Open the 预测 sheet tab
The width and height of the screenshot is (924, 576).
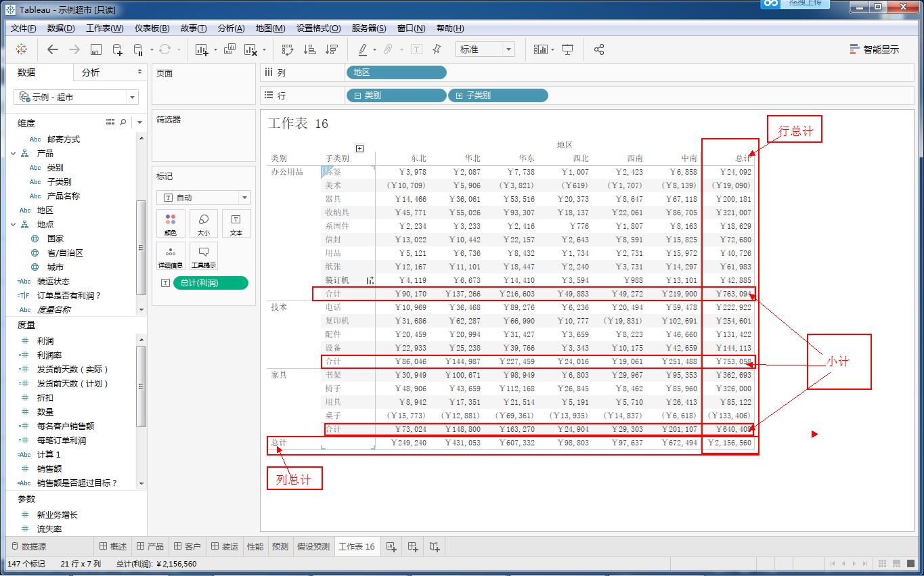click(280, 546)
